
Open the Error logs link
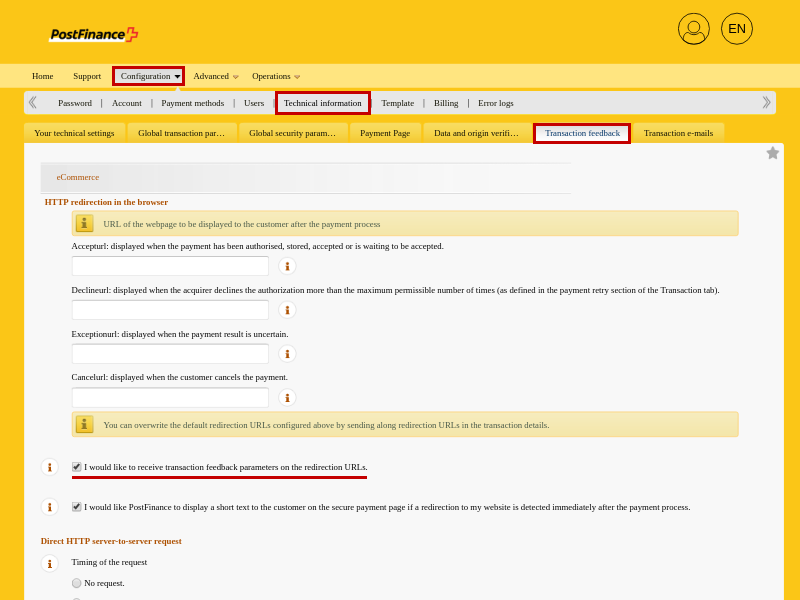[x=495, y=103]
